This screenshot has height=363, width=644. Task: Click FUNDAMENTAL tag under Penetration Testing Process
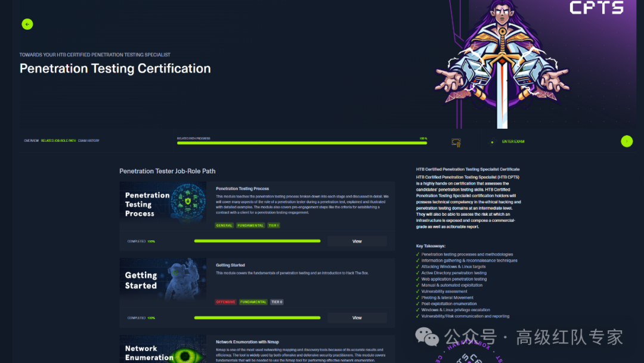[x=250, y=225]
